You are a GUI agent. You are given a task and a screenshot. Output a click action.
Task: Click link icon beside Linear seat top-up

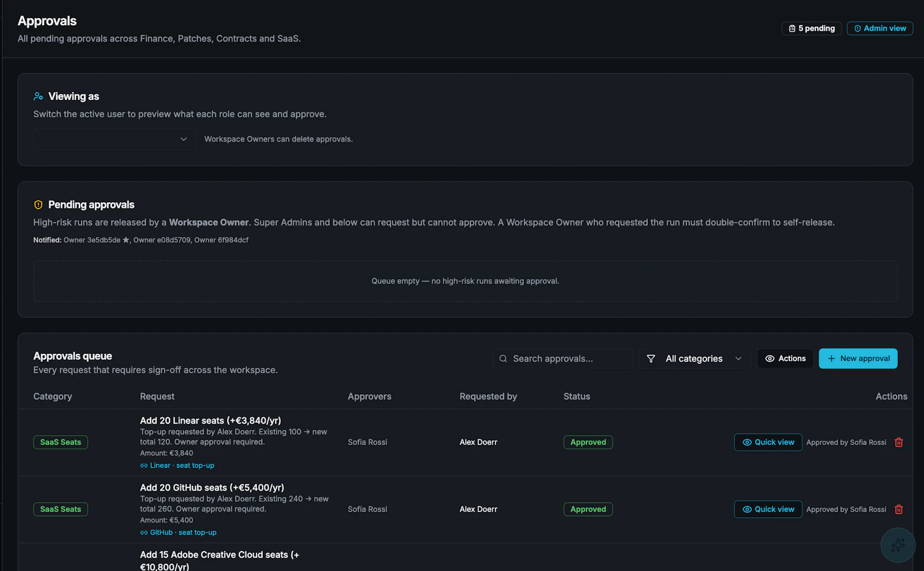click(x=144, y=466)
